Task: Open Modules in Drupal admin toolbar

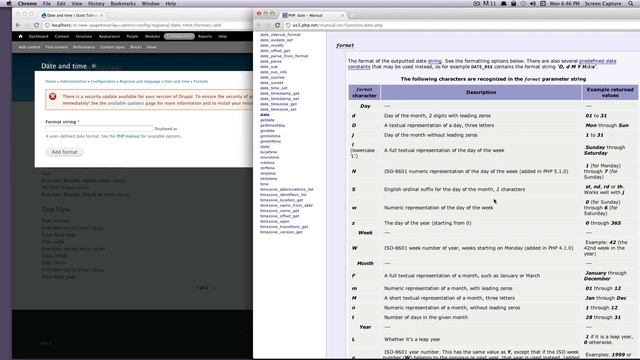Action: (153, 36)
